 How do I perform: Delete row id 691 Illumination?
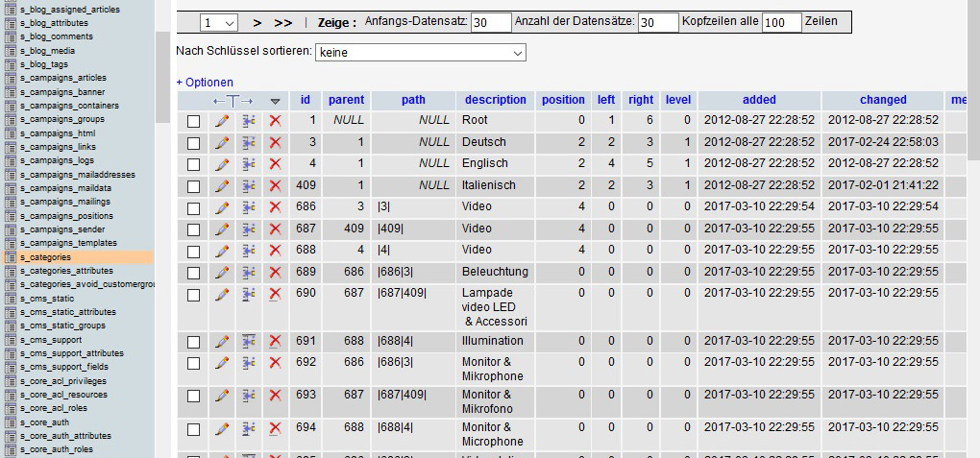[275, 341]
